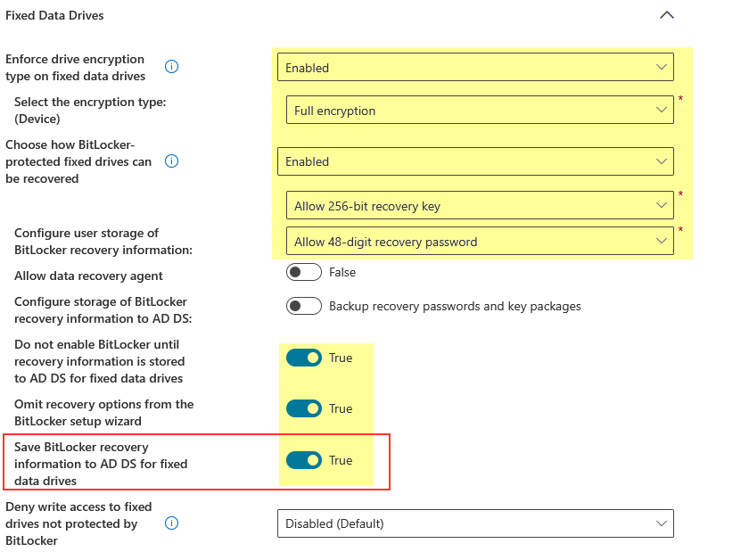Click 'Enforce drive encryption type' label text
Screen dimensions: 749x560
coord(76,68)
